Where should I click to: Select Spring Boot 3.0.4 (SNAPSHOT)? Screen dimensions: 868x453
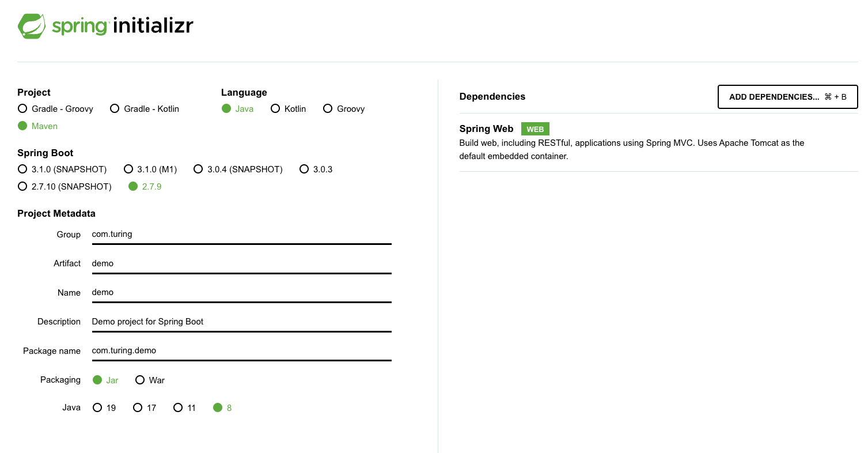238,169
